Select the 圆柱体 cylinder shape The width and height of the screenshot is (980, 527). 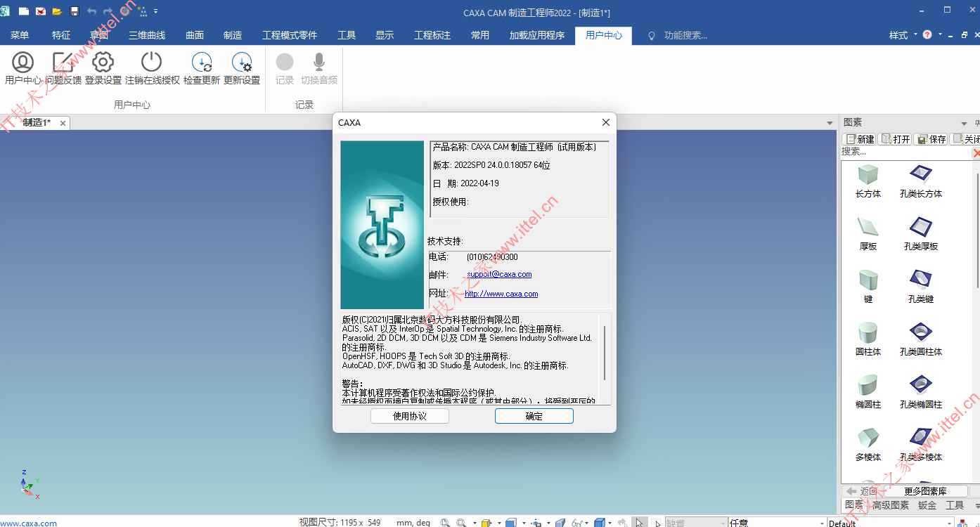[x=868, y=339]
